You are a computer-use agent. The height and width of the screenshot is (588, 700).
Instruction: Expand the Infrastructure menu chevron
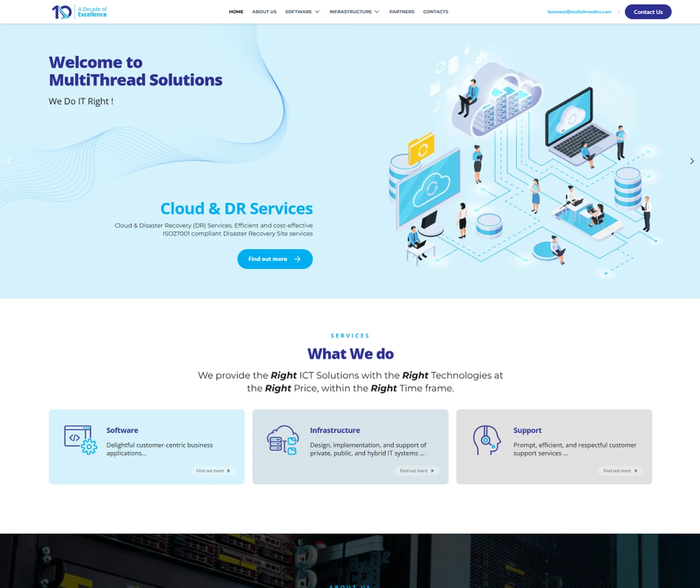(x=377, y=11)
